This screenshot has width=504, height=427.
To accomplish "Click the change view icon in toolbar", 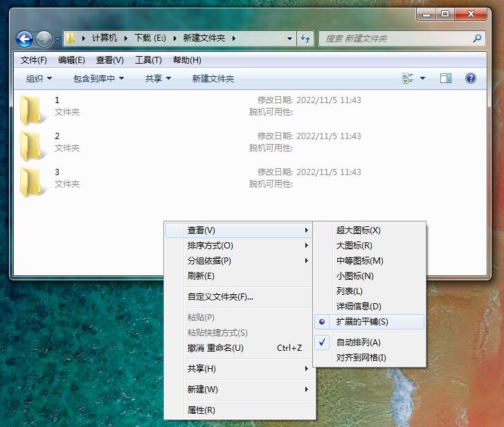I will click(408, 79).
